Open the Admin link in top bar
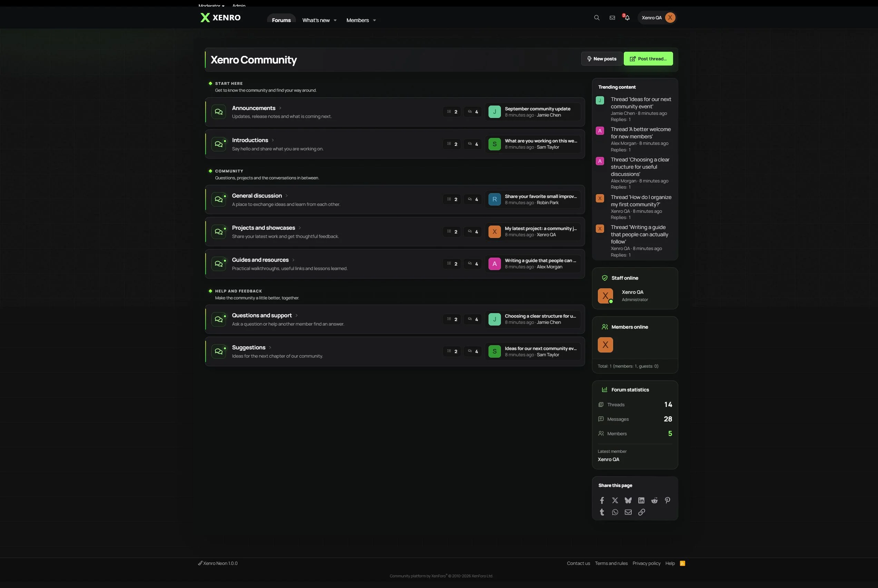Viewport: 878px width, 588px height. coord(239,6)
